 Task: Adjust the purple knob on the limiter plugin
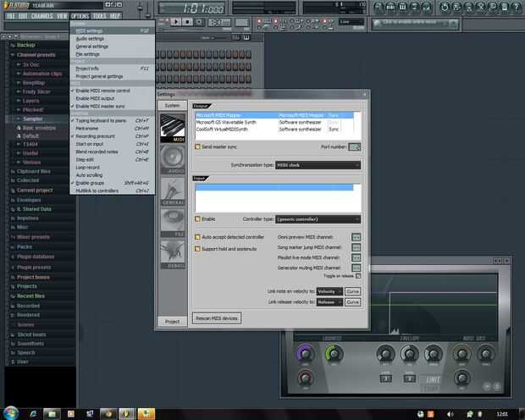[x=305, y=353]
